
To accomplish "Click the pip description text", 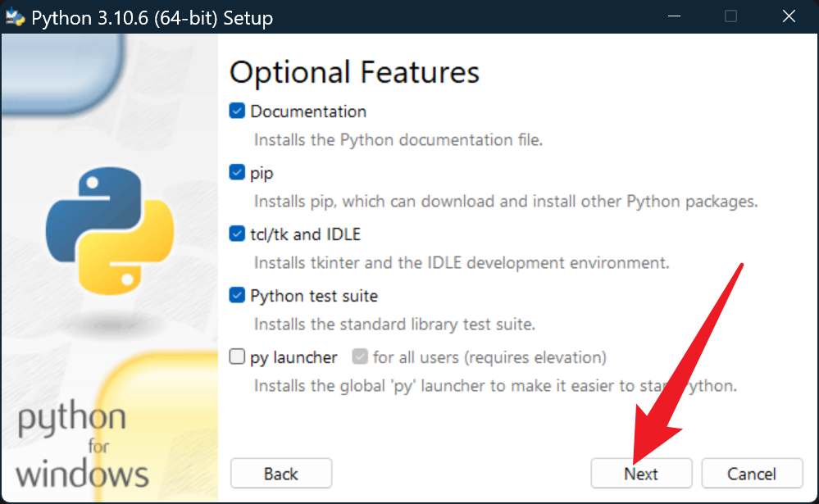I will coord(506,202).
